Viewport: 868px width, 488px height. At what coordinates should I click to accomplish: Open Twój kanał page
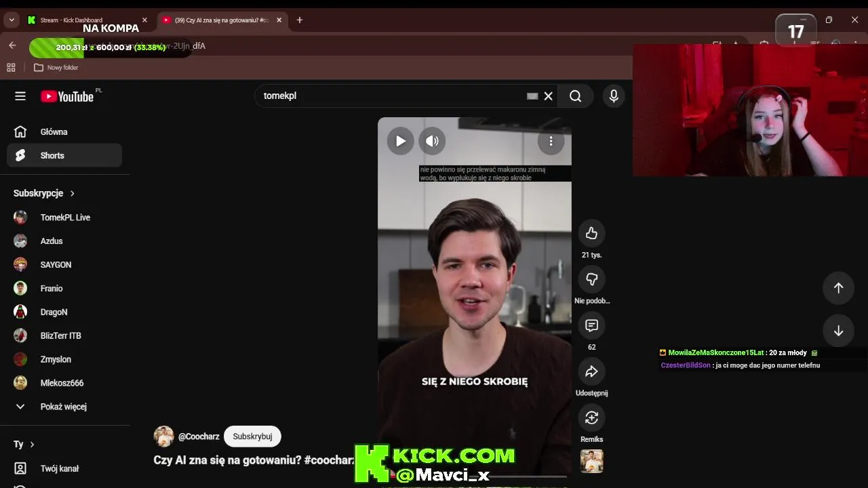point(64,468)
